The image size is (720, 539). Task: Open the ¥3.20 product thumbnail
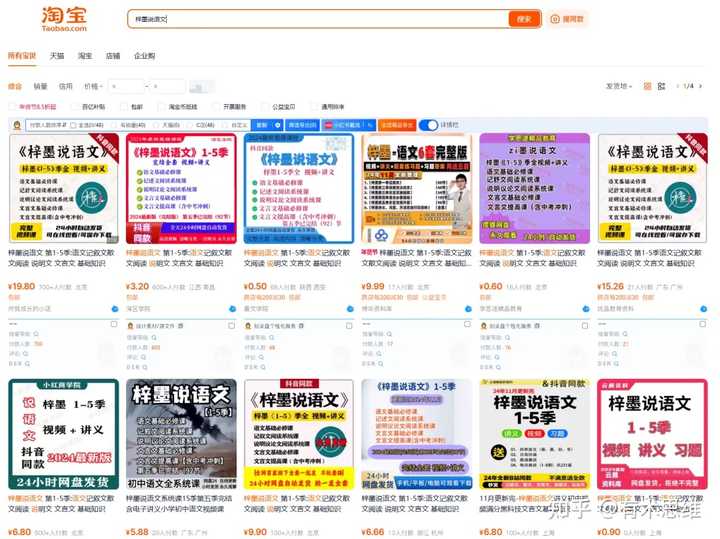click(181, 189)
